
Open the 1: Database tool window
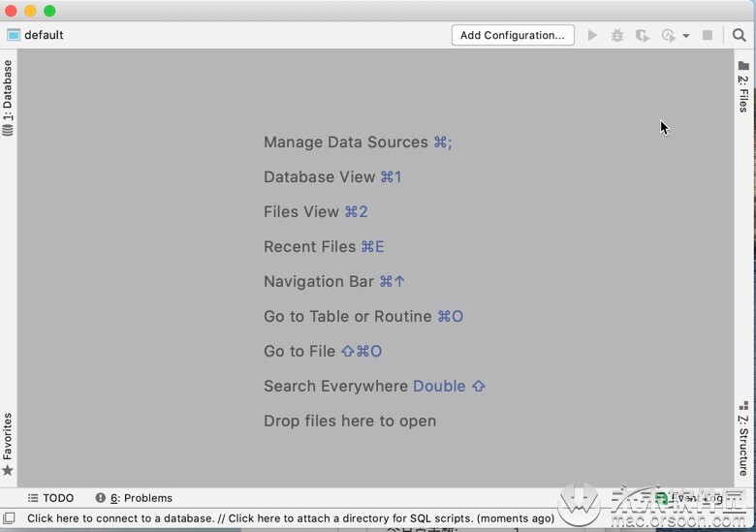pyautogui.click(x=8, y=98)
